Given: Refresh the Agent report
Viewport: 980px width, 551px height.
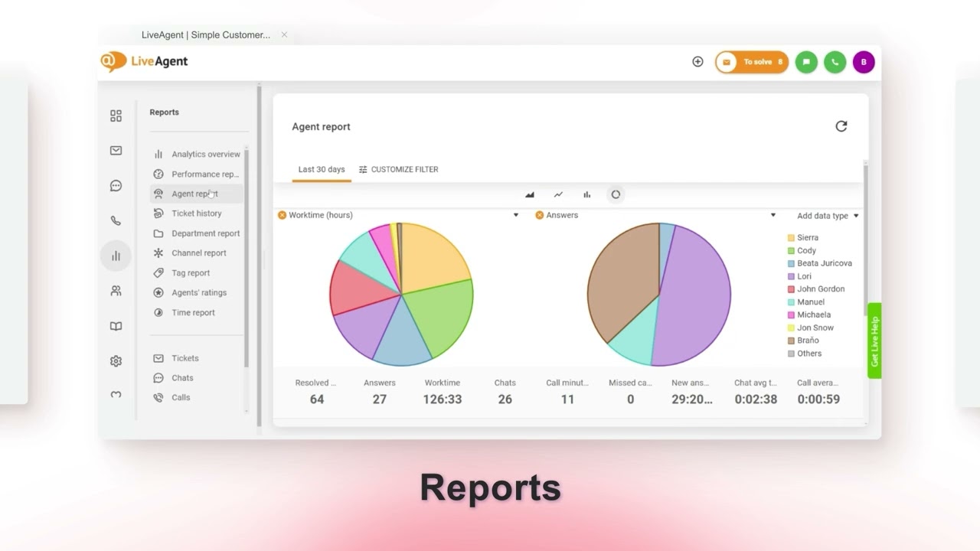Looking at the screenshot, I should point(841,126).
